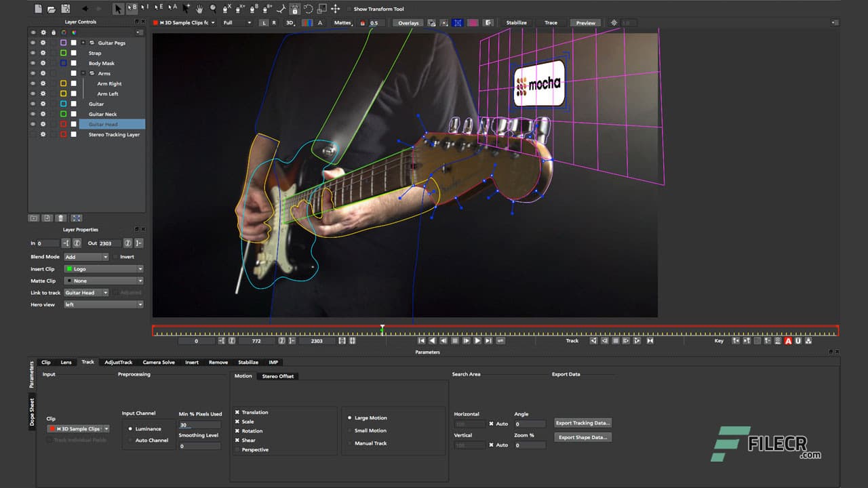Check the Perspective motion option
The height and width of the screenshot is (488, 868).
(239, 449)
